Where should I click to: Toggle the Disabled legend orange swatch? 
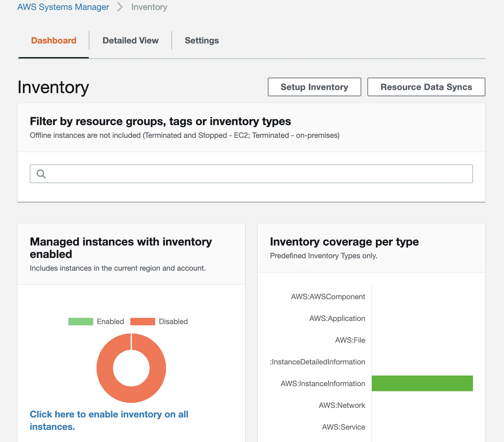143,322
